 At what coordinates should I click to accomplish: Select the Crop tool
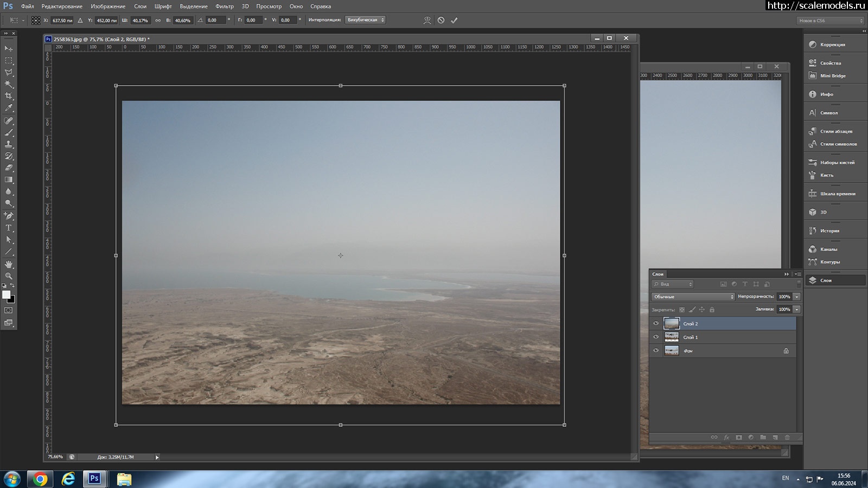[9, 96]
